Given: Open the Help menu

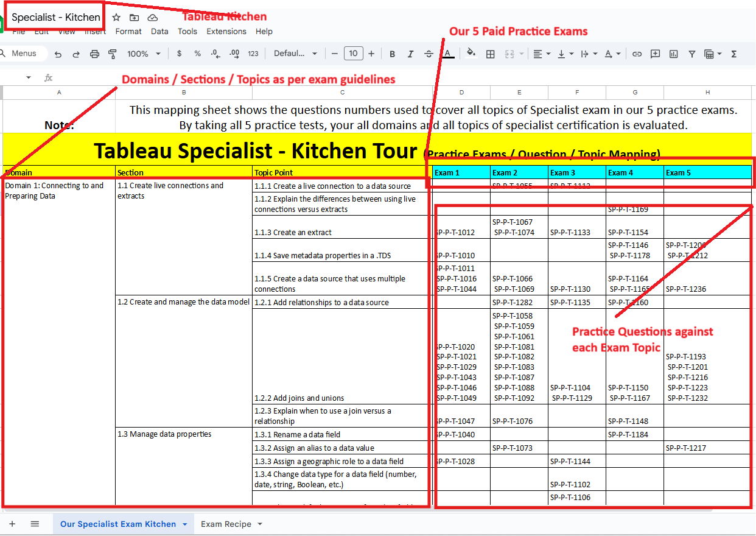Looking at the screenshot, I should (264, 32).
